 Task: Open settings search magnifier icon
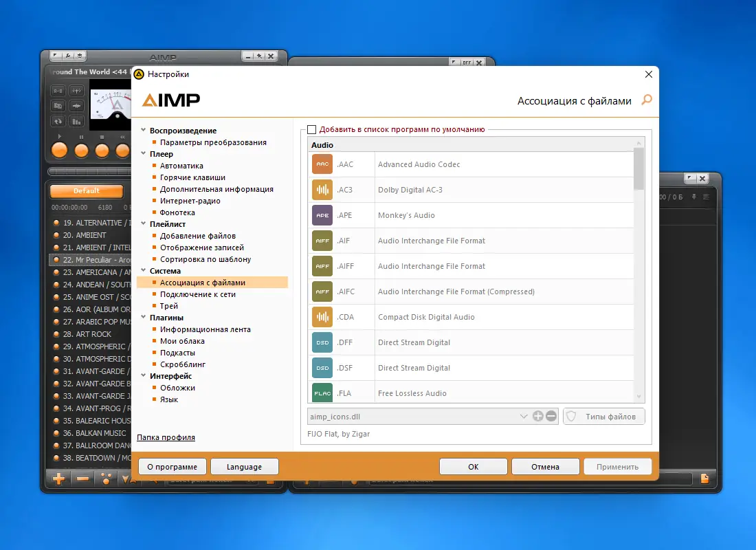coord(647,100)
